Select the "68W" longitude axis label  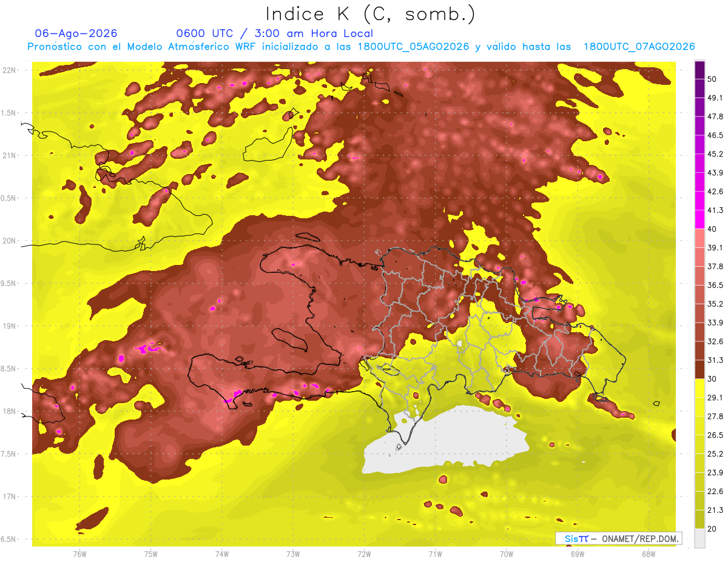[x=649, y=554]
